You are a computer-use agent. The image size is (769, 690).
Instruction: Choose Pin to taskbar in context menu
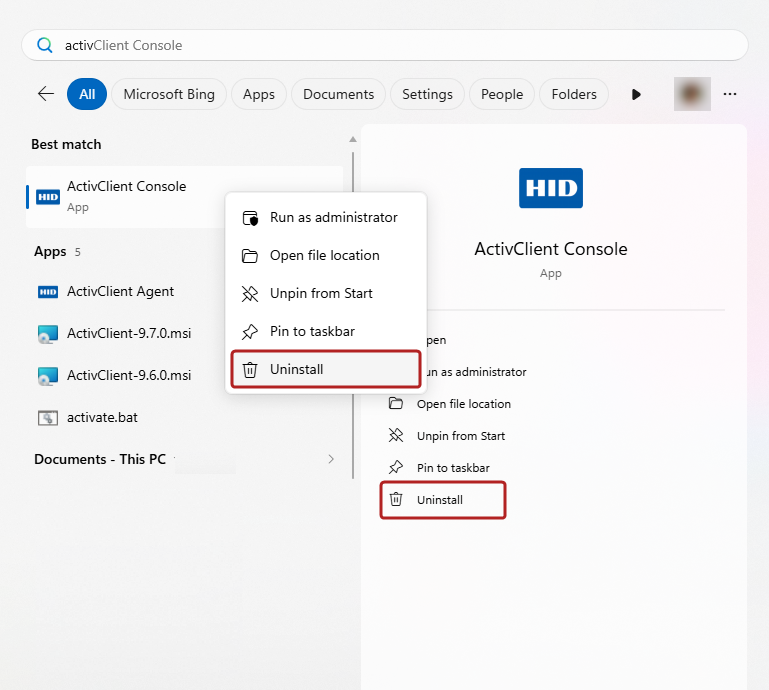pos(326,332)
